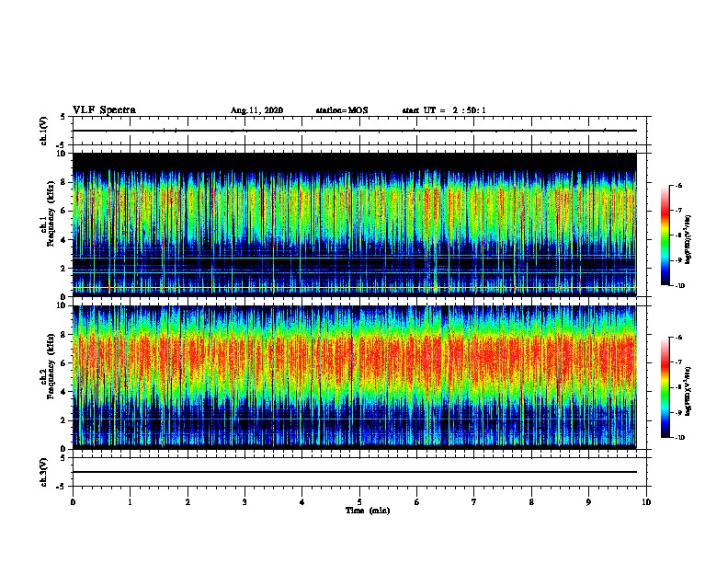Click the ch.1 spectrogram color bar

click(x=665, y=236)
